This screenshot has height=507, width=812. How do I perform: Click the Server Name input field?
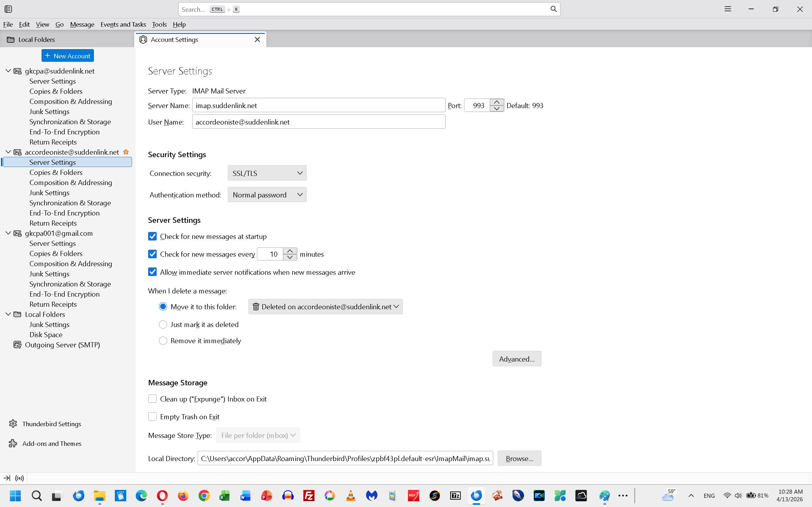pyautogui.click(x=318, y=105)
